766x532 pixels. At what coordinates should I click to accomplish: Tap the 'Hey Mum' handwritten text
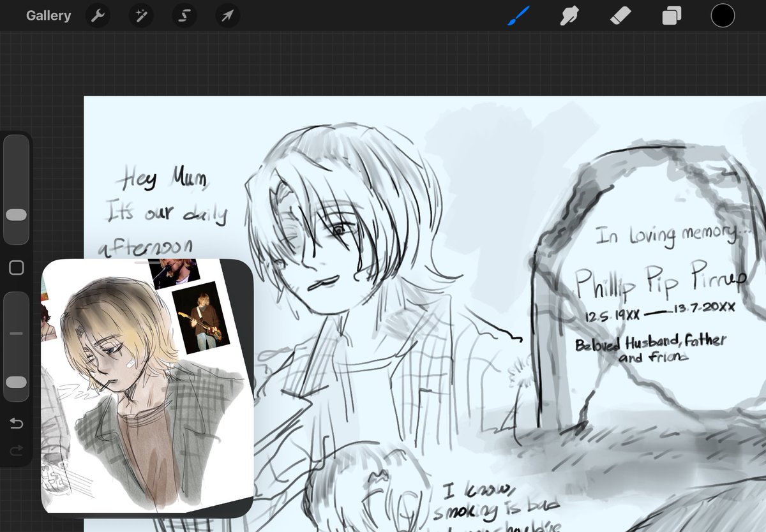[x=165, y=179]
